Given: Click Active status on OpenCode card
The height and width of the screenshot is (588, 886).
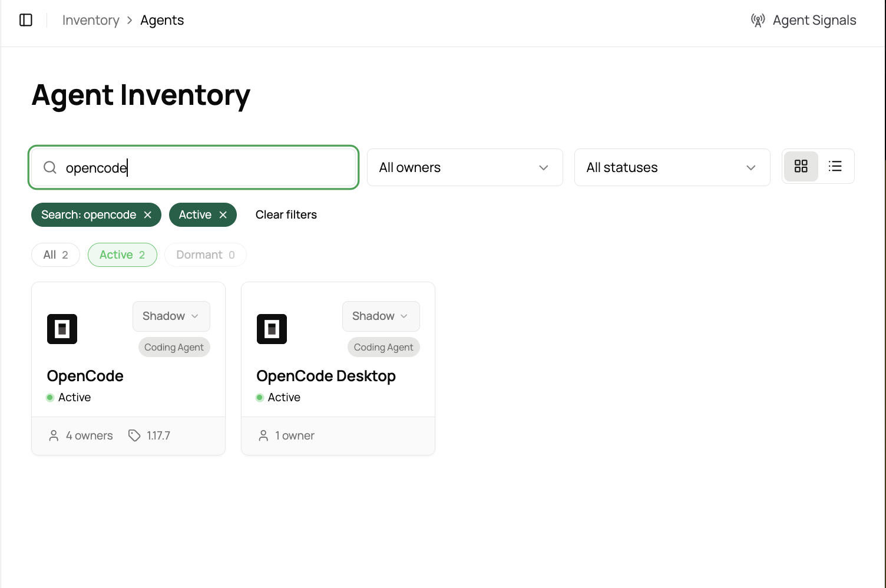Looking at the screenshot, I should point(69,398).
